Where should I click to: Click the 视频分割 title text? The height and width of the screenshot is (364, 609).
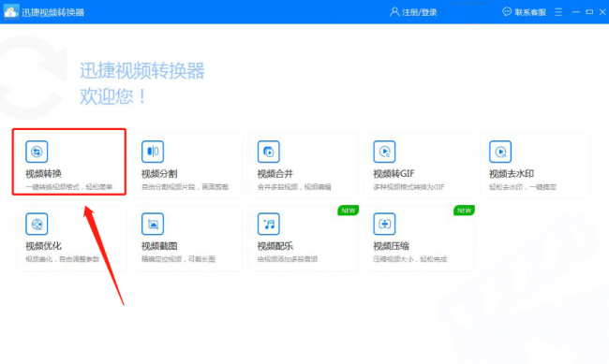(159, 173)
